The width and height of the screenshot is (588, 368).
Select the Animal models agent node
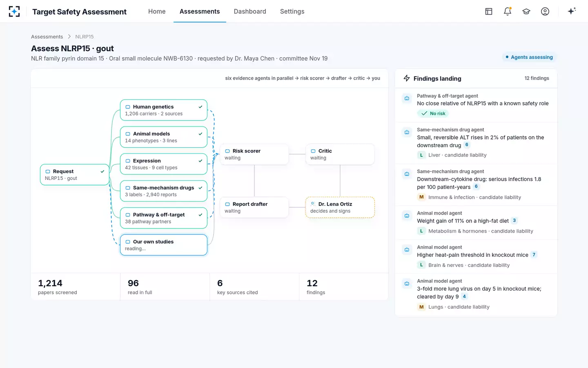(x=164, y=137)
